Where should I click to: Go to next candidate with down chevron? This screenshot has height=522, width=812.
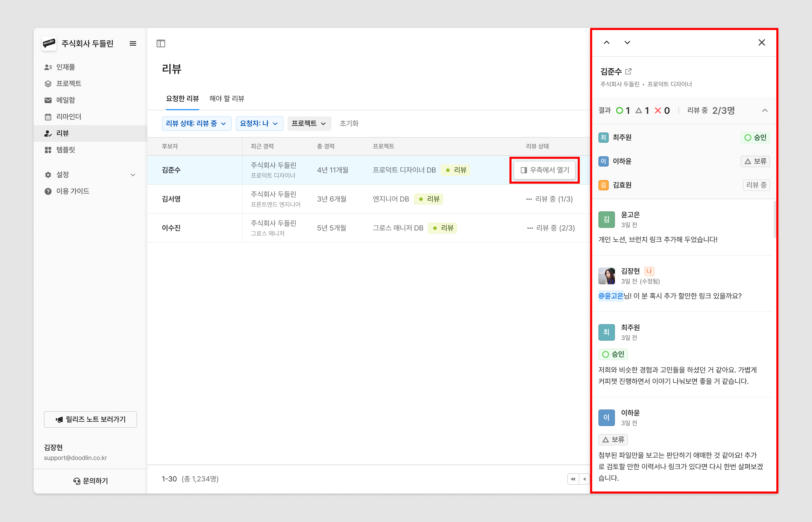click(627, 42)
